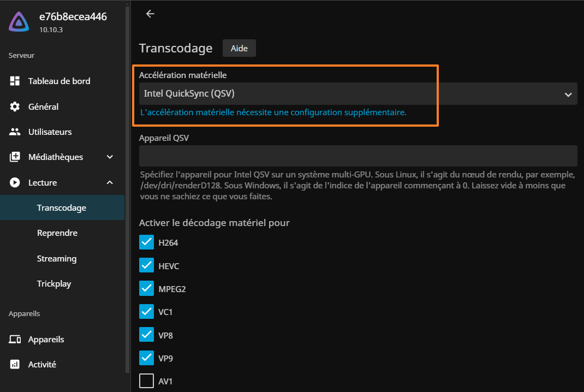This screenshot has height=392, width=584.
Task: Open the Tableau de bord dashboard icon
Action: (x=15, y=81)
